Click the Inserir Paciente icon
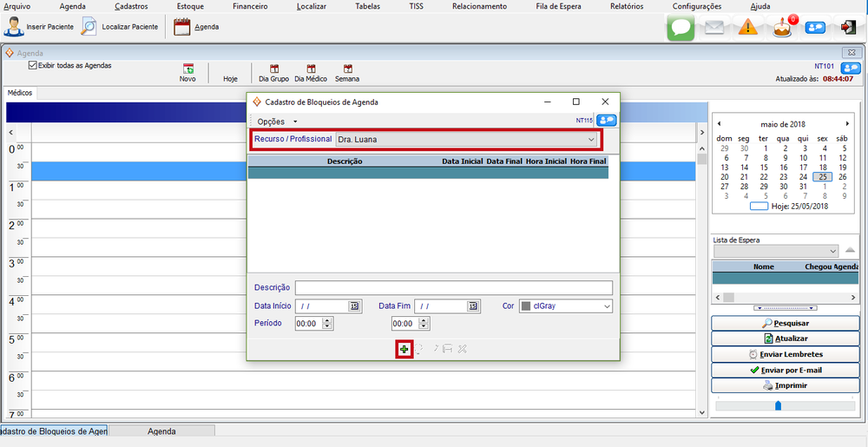This screenshot has width=868, height=447. coord(15,26)
